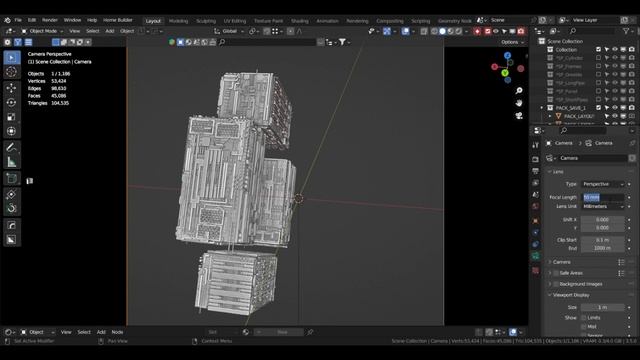Activate the Cursor tool
Image resolution: width=640 pixels, height=360 pixels.
[x=11, y=72]
